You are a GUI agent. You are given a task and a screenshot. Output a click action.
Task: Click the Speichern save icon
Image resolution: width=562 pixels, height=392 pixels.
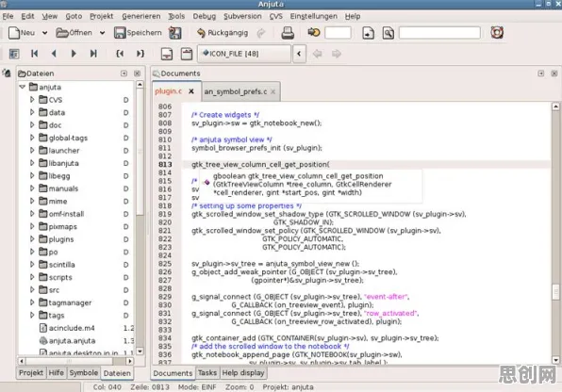[120, 33]
